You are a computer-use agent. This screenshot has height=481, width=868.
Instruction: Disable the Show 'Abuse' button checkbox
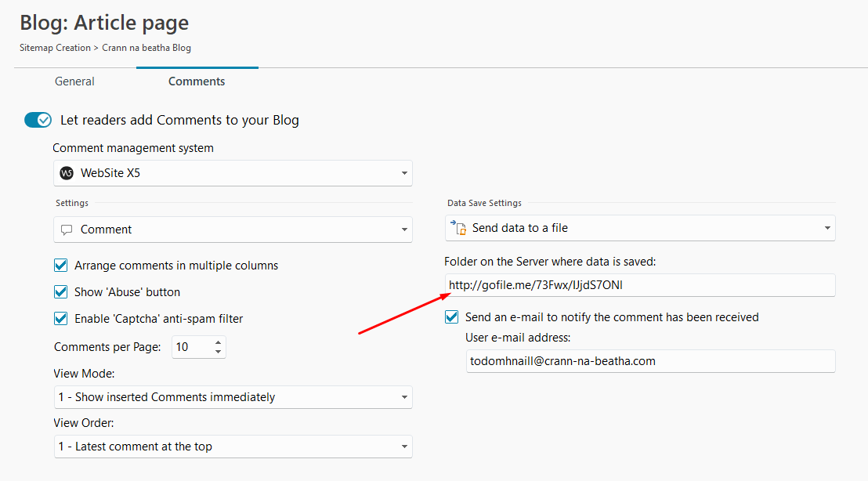click(x=61, y=292)
